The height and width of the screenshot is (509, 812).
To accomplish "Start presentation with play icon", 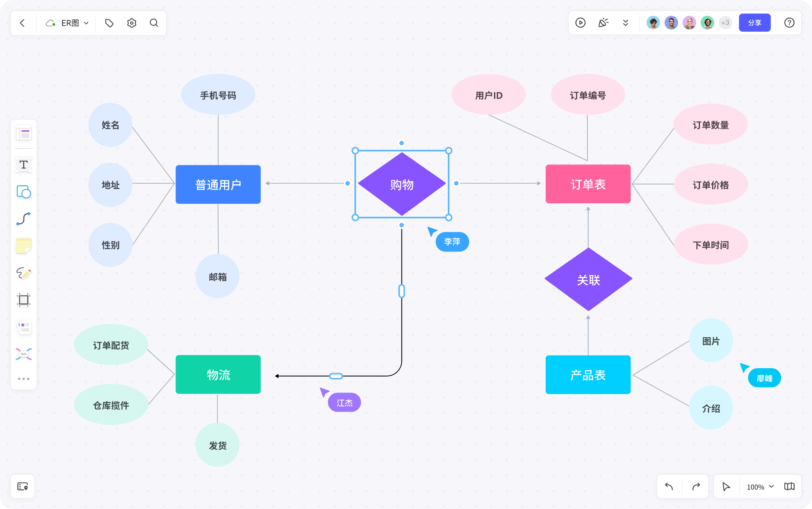I will pos(581,23).
